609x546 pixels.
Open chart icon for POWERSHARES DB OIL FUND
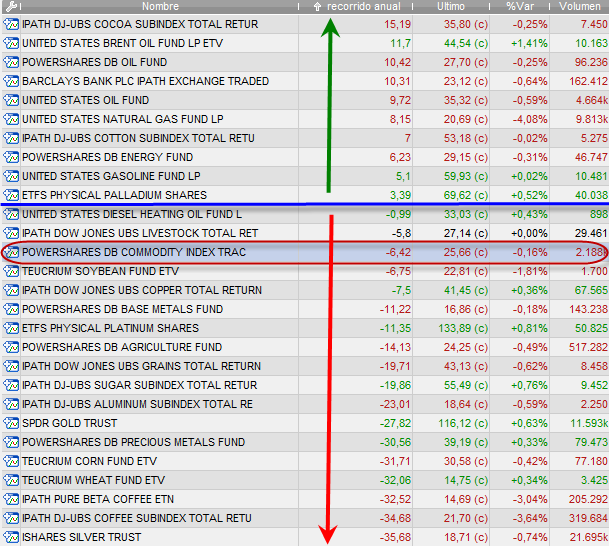pos(11,63)
